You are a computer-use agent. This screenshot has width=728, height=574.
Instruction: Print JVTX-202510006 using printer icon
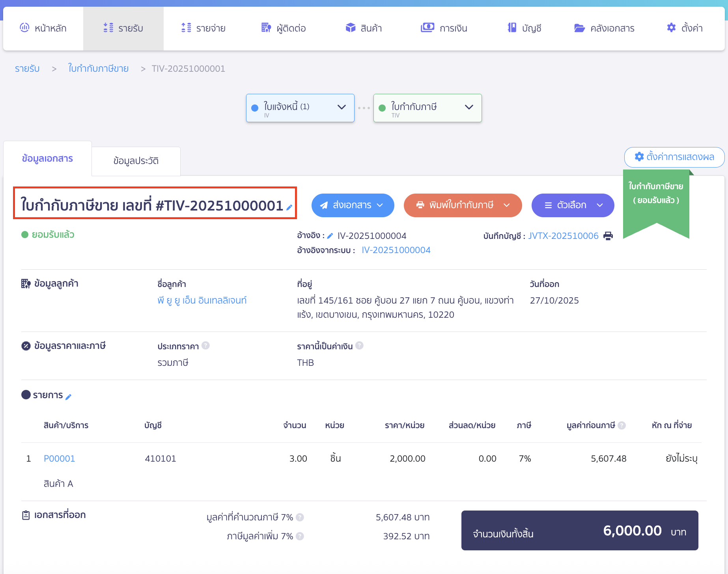coord(608,235)
